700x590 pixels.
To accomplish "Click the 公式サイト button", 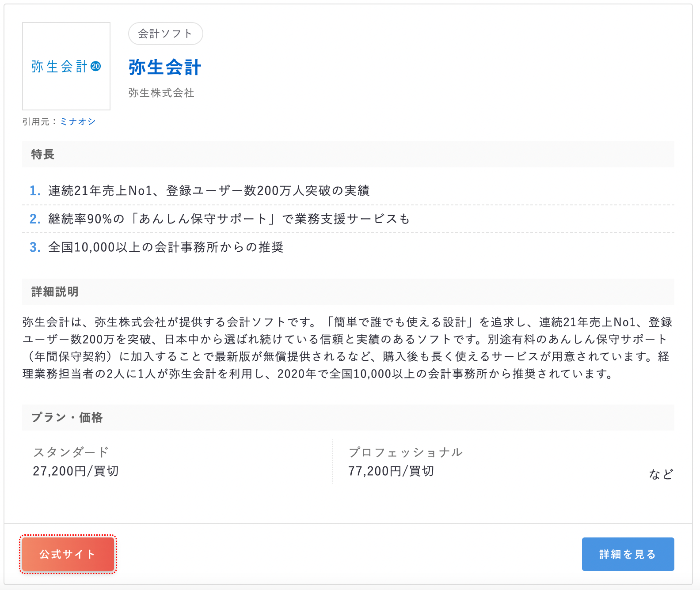I will (68, 554).
